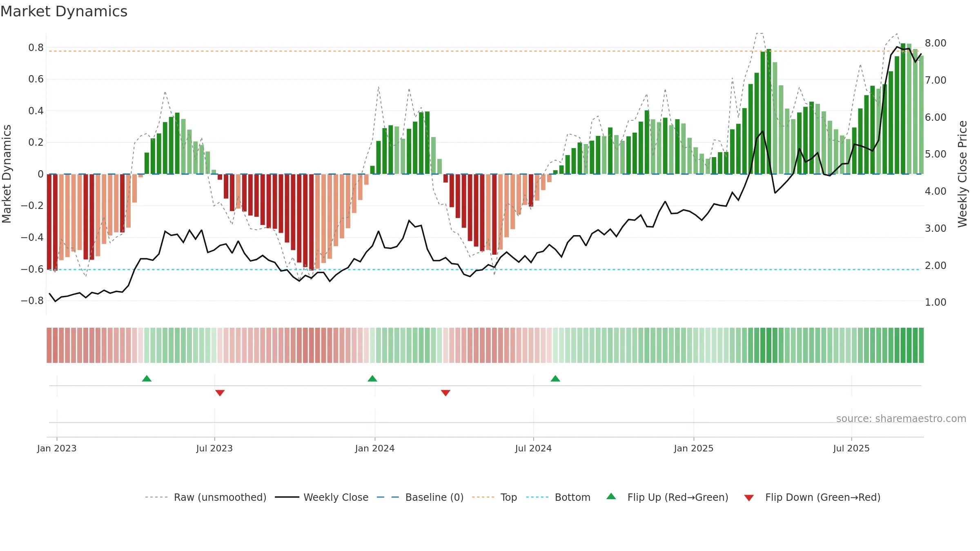Click the 1.00 right-axis price label

point(935,302)
